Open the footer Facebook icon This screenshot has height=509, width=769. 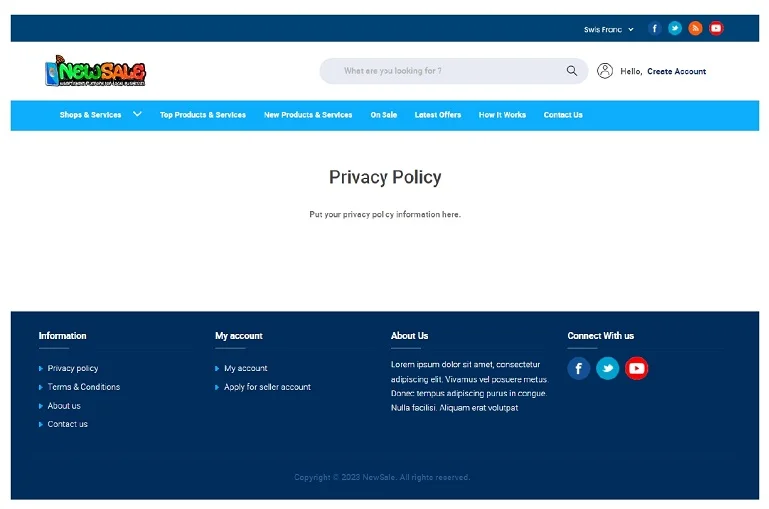[x=579, y=369]
